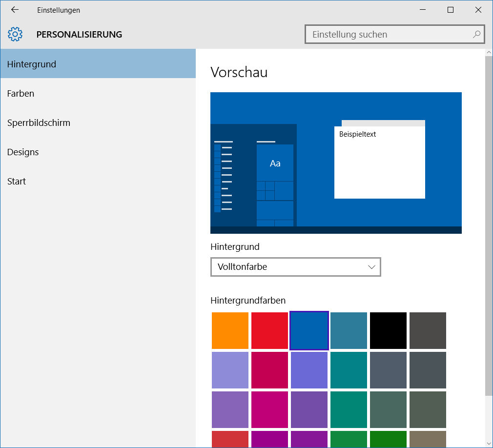Click the search magnifier icon
This screenshot has width=493, height=448.
(476, 34)
